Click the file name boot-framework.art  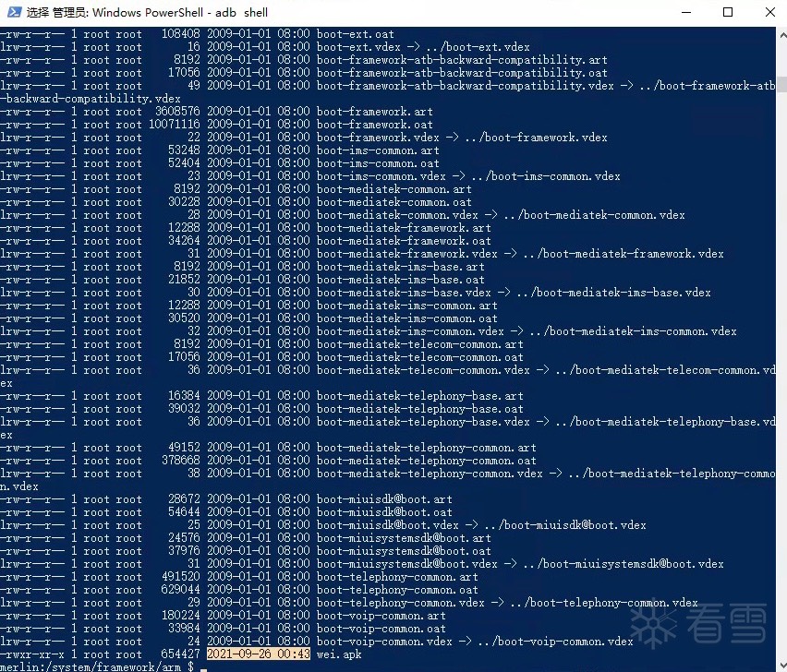[374, 112]
